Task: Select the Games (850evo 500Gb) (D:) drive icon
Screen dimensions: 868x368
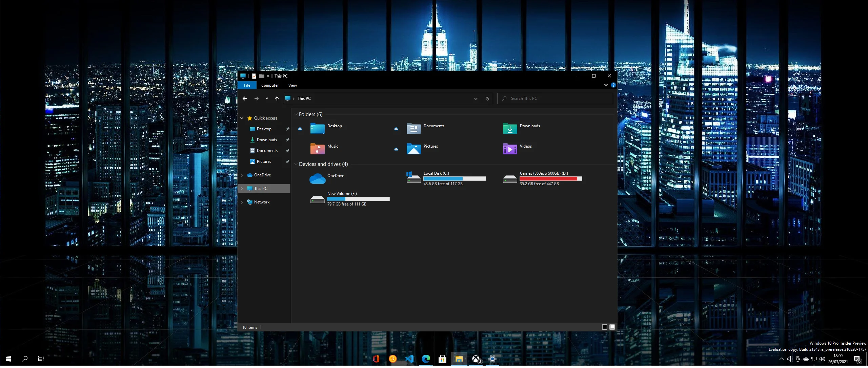Action: pyautogui.click(x=510, y=179)
